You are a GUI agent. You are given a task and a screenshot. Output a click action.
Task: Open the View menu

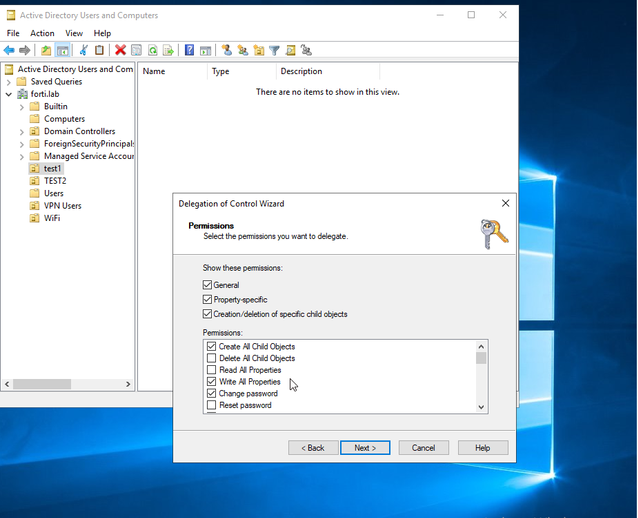click(74, 33)
